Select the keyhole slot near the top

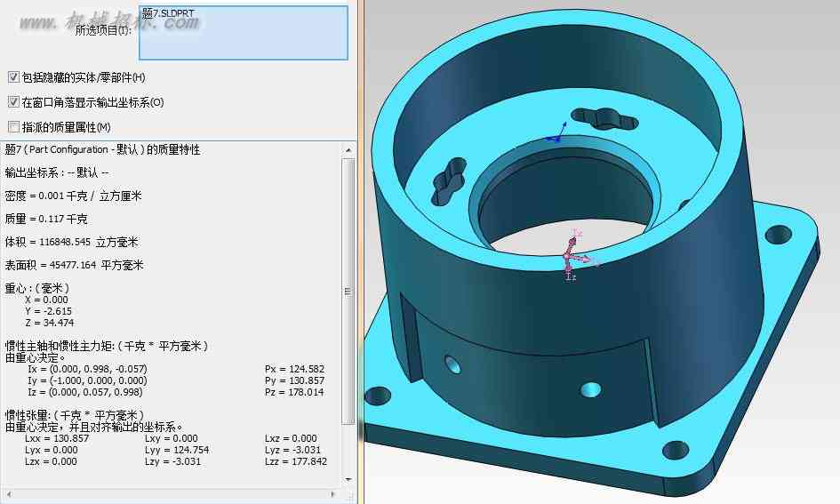(x=604, y=119)
